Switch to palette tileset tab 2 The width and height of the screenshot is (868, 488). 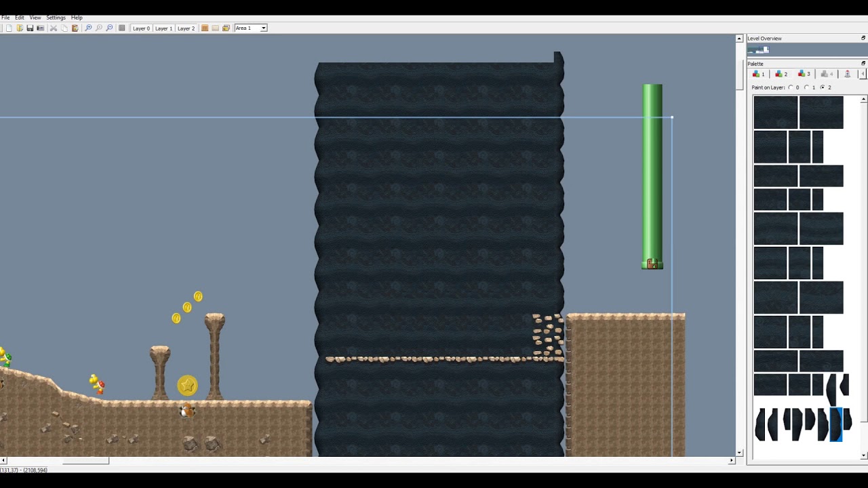pyautogui.click(x=781, y=74)
